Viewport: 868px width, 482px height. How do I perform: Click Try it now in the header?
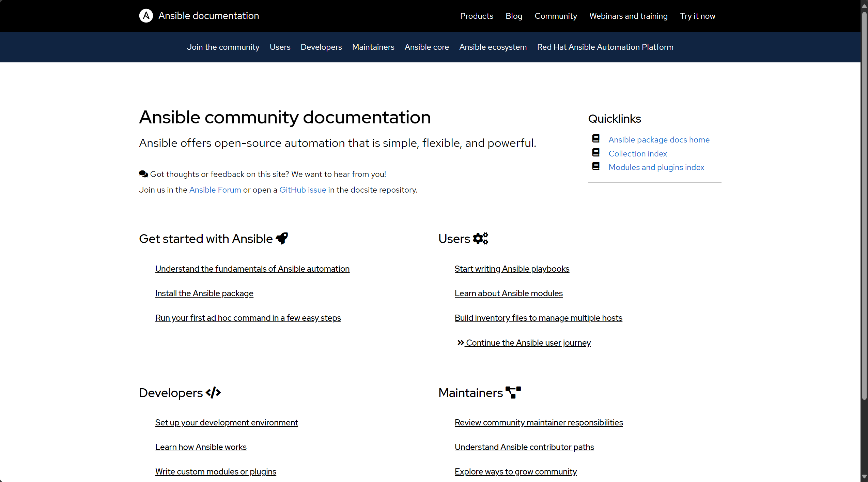(697, 16)
